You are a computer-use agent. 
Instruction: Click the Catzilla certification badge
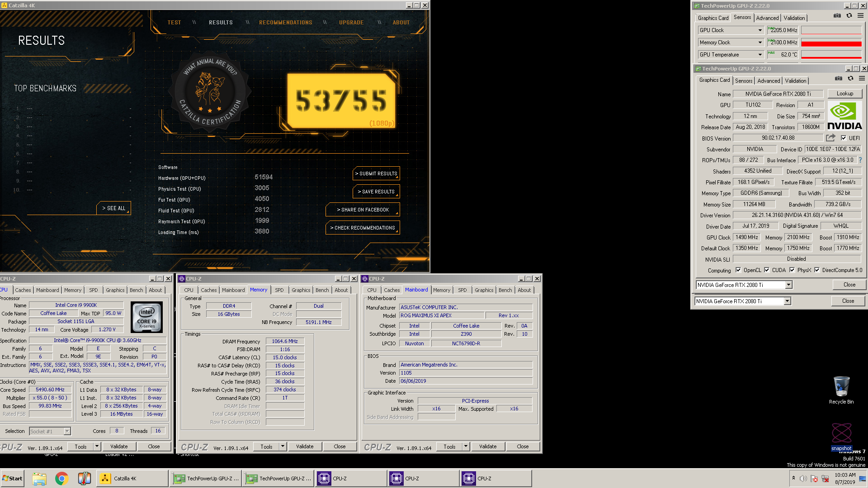210,92
